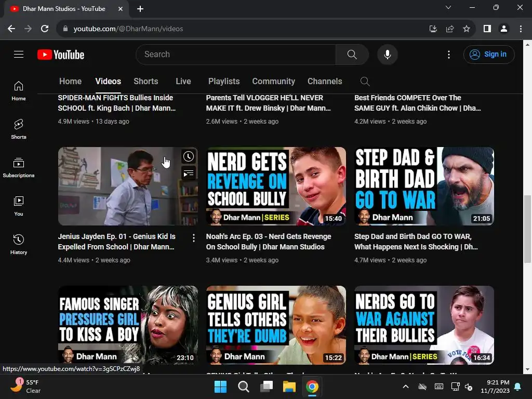Click the page vertical scrollbar thumb
The width and height of the screenshot is (532, 399).
pos(528,229)
